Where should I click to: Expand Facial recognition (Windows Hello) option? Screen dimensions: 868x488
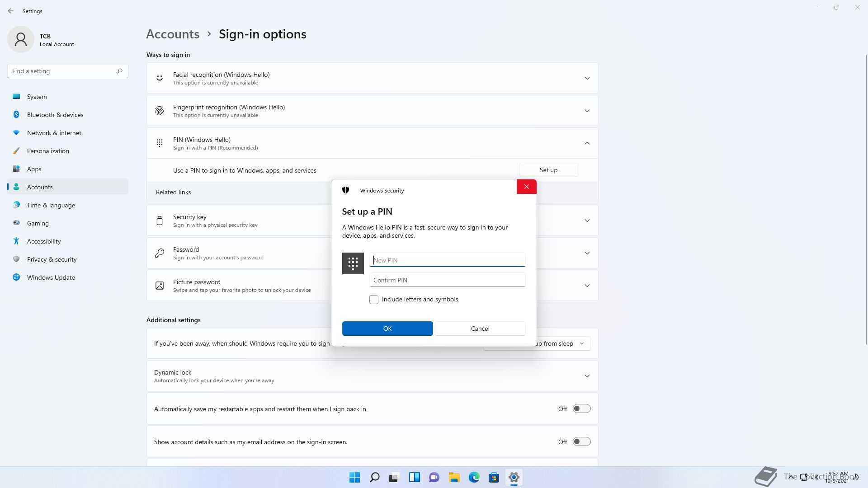(587, 78)
